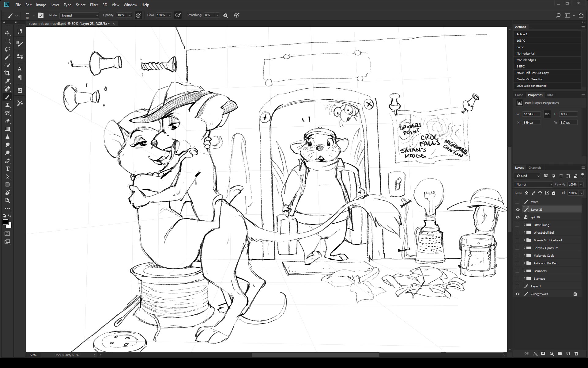Select the Lasso tool
This screenshot has height=368, width=588.
tap(7, 49)
